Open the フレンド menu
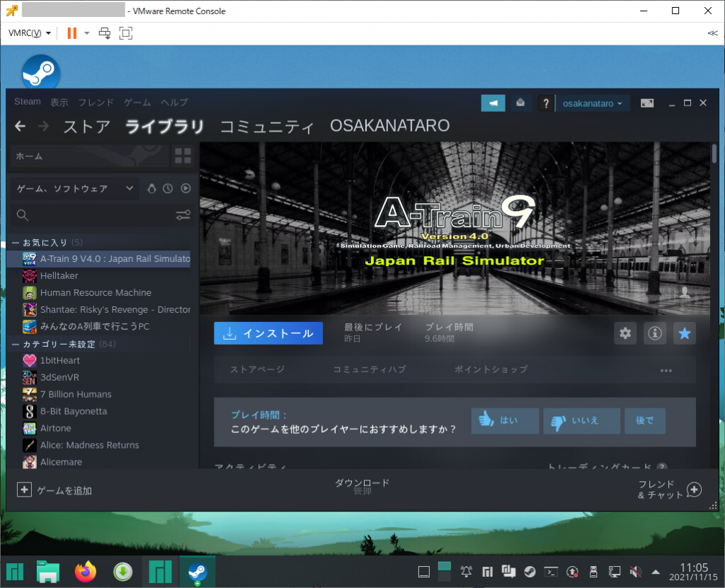This screenshot has width=725, height=588. 96,102
